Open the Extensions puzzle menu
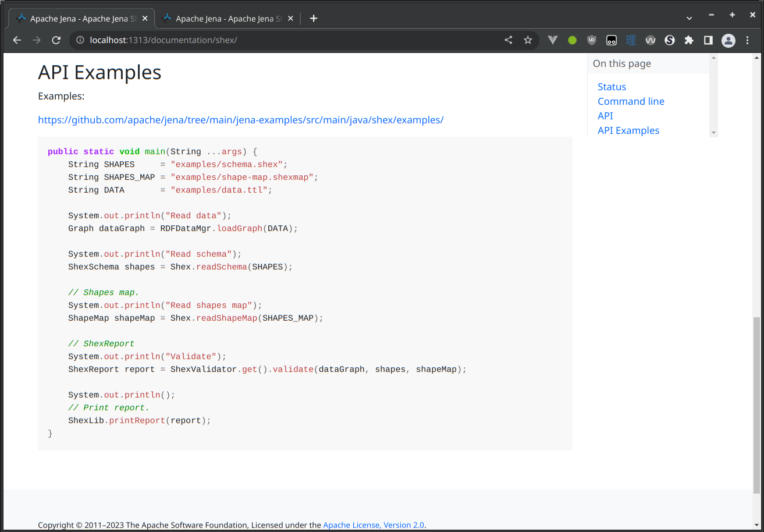 pyautogui.click(x=689, y=40)
